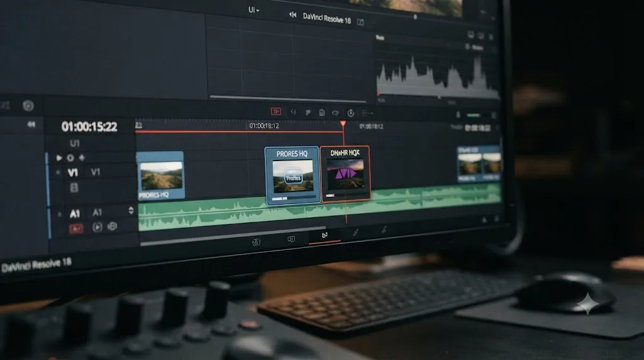Switch to the page tab right of the active tab
Image resolution: width=644 pixels, height=360 pixels.
(356, 233)
